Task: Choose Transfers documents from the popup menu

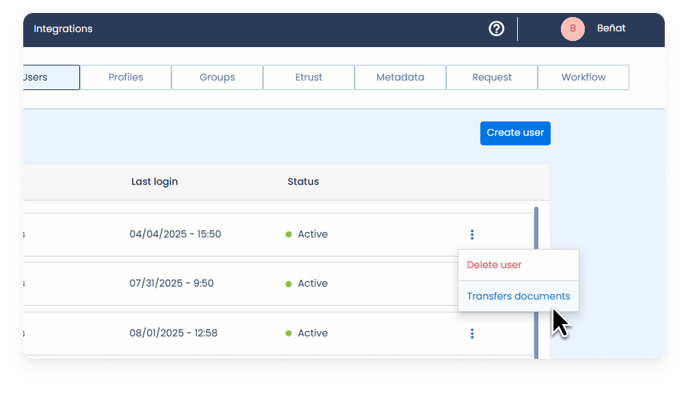Action: [x=519, y=296]
